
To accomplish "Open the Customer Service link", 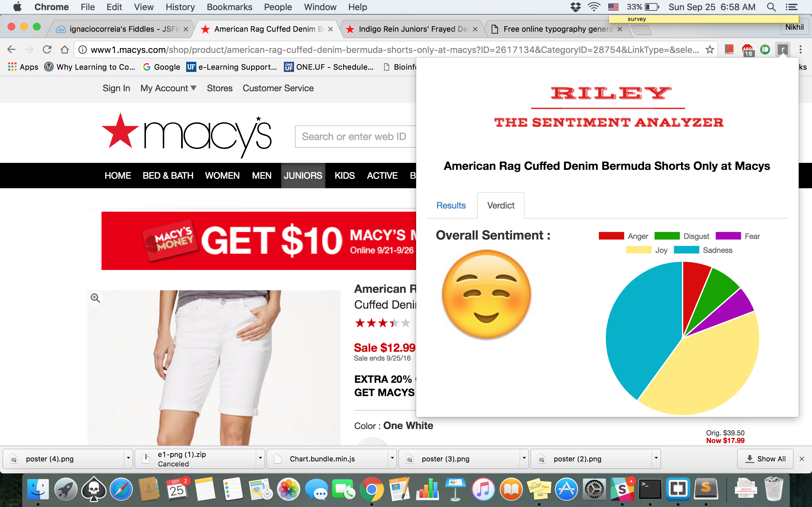I will 278,88.
